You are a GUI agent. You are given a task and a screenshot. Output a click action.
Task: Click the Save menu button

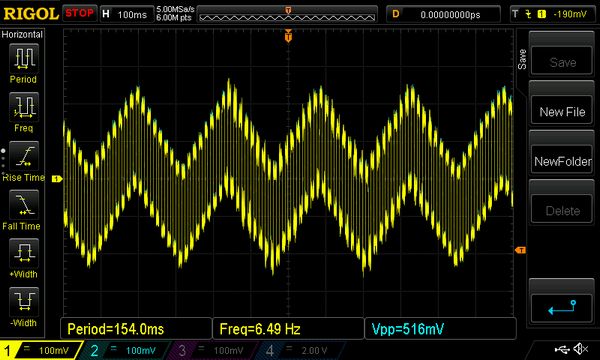(562, 62)
